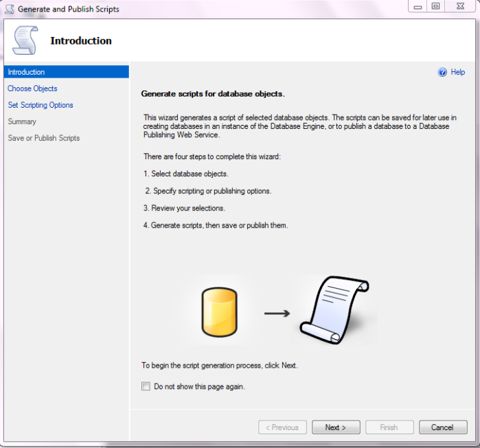480x448 pixels.
Task: Open the Set Scripting Options step
Action: pyautogui.click(x=41, y=105)
